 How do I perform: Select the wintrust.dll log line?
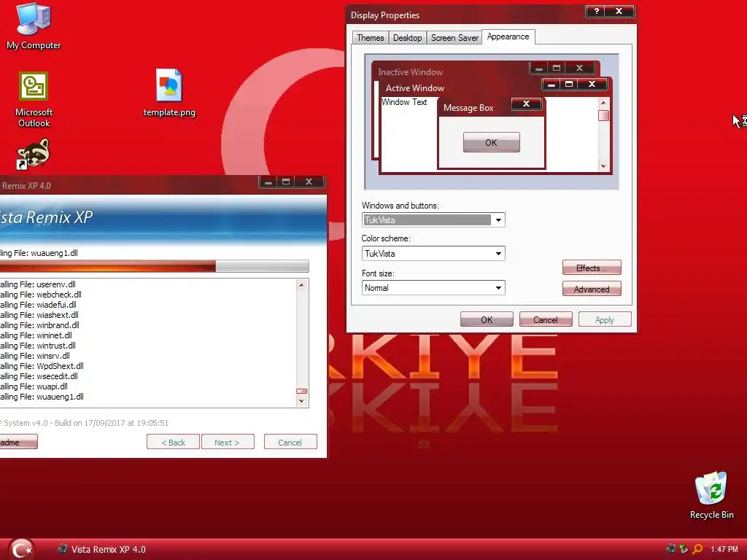coord(38,346)
